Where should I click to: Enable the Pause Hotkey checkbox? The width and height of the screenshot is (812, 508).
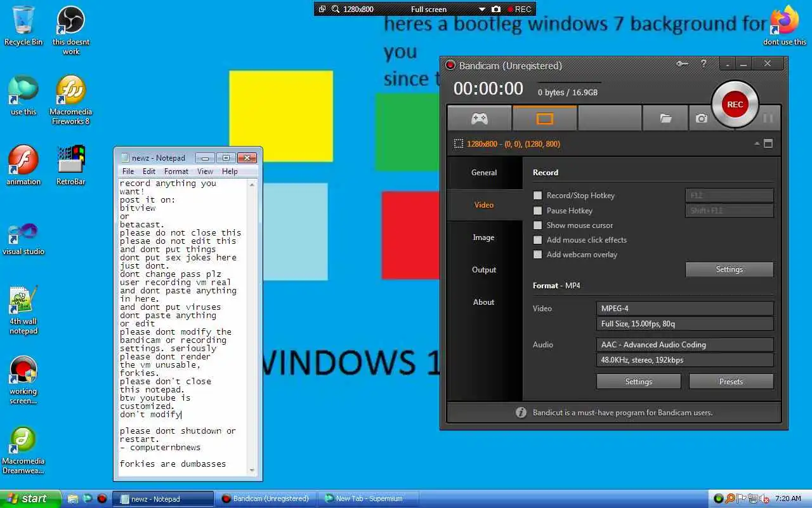coord(538,211)
